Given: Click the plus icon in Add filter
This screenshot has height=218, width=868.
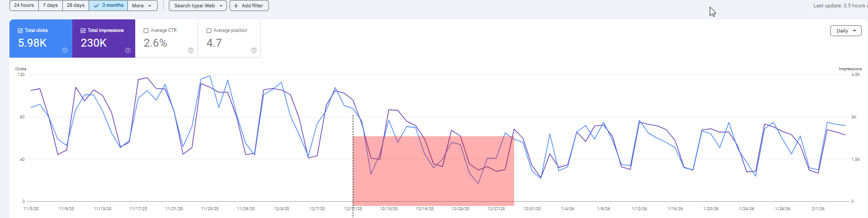Looking at the screenshot, I should click(x=236, y=6).
